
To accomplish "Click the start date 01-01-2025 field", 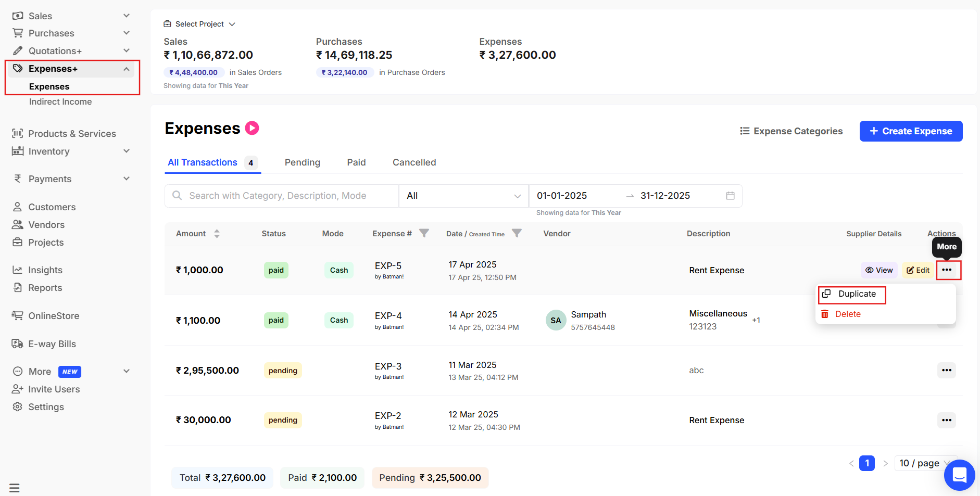I will [562, 196].
